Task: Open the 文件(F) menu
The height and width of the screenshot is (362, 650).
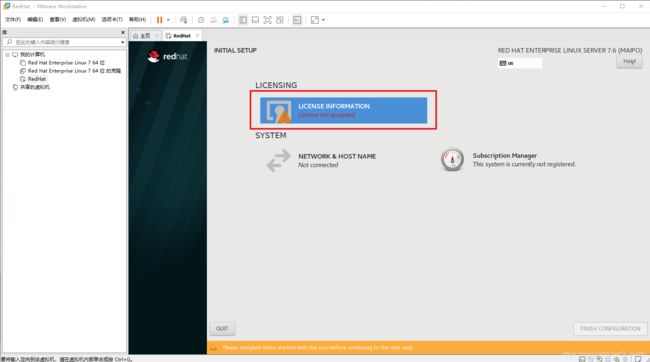Action: [x=13, y=19]
